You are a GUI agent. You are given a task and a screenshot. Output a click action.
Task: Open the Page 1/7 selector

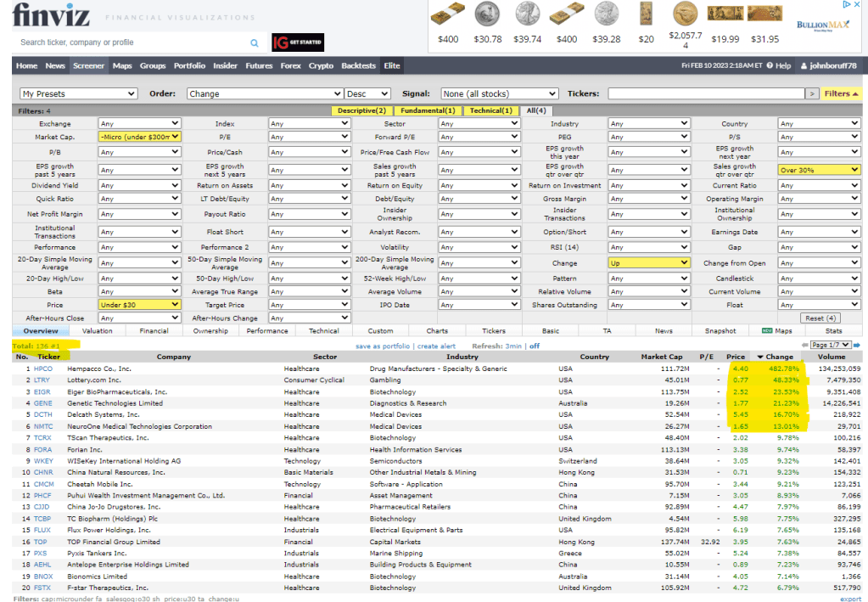coord(830,346)
